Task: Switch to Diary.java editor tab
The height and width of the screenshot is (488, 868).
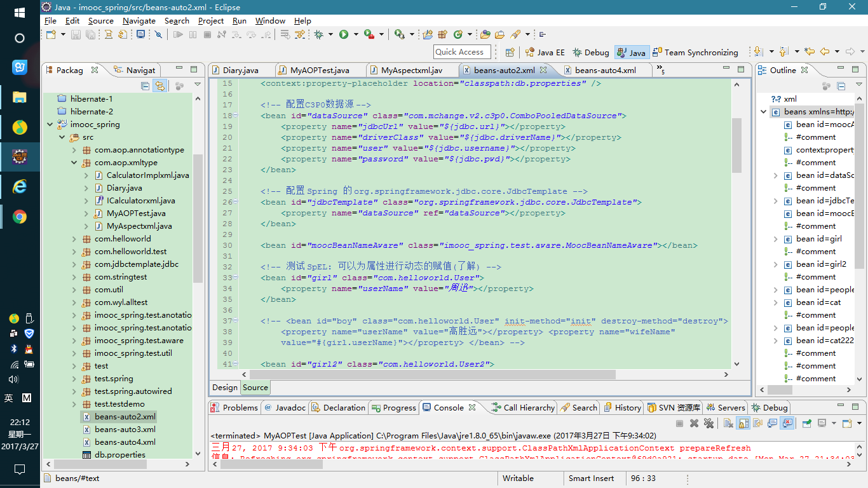Action: click(x=240, y=70)
